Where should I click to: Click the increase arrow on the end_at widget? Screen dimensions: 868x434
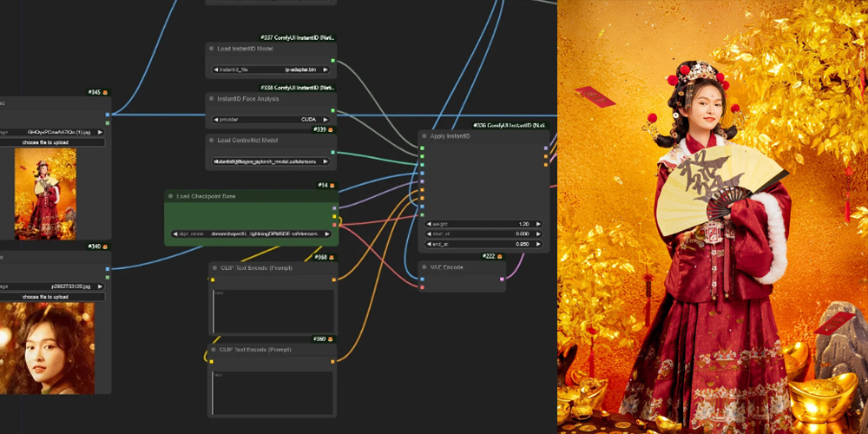tap(538, 244)
